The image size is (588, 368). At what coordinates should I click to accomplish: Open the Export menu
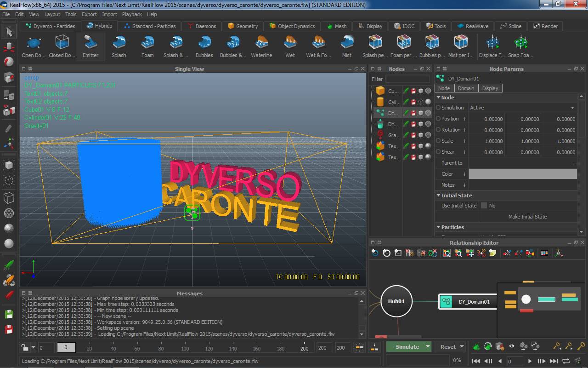[x=89, y=14]
